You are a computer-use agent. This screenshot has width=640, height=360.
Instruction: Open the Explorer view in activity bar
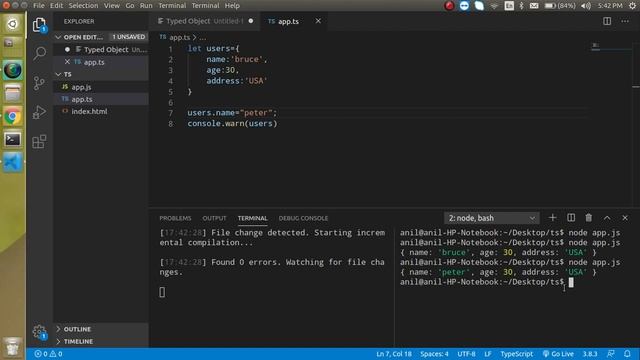tap(39, 25)
